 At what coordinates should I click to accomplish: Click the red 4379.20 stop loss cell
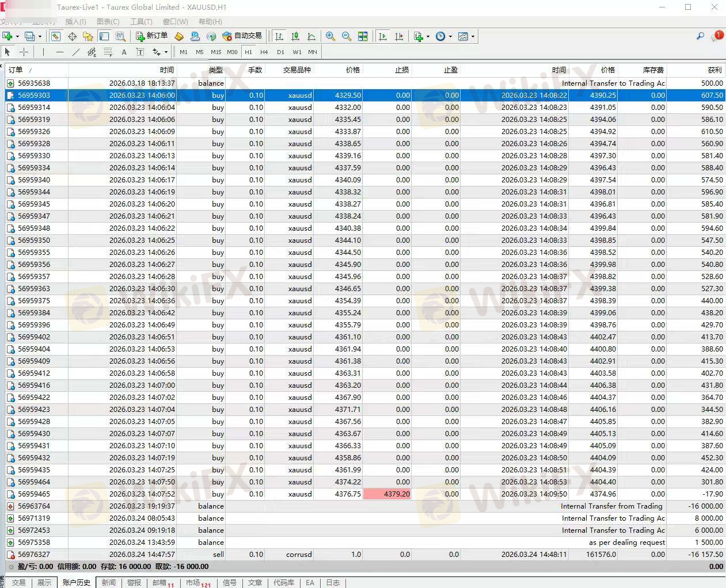pos(387,494)
